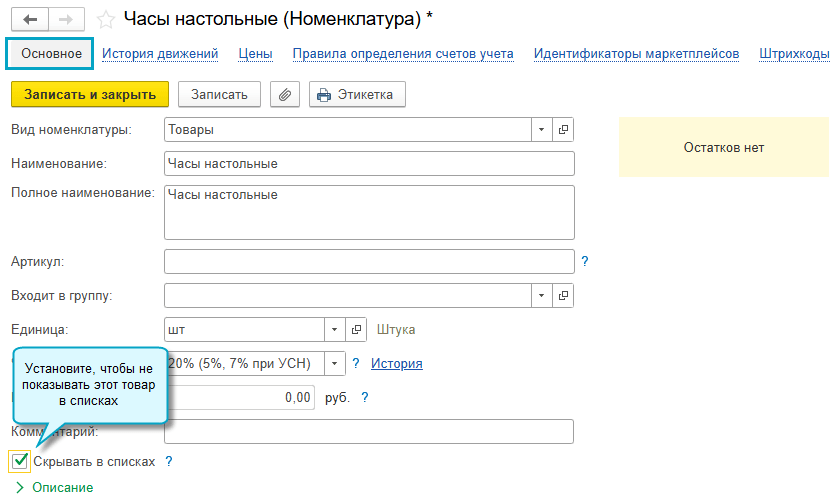Expand the Вид номенклатуры dropdown
This screenshot has height=502, width=840.
541,130
